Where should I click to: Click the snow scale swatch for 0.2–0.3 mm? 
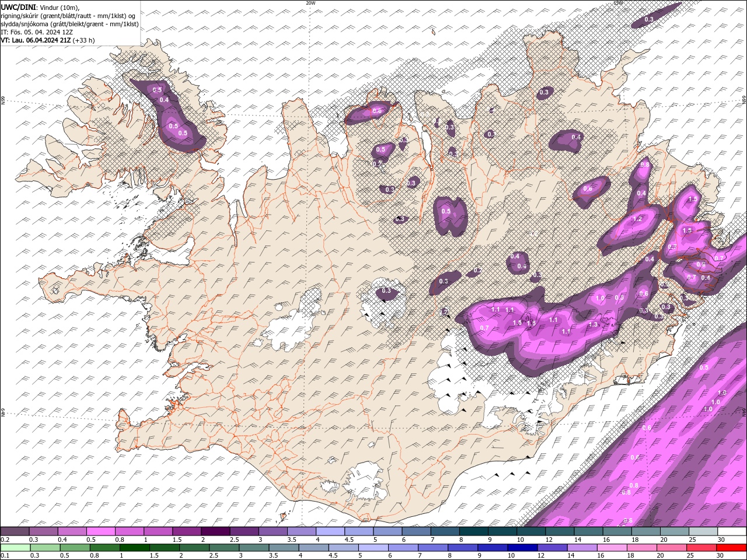click(15, 531)
